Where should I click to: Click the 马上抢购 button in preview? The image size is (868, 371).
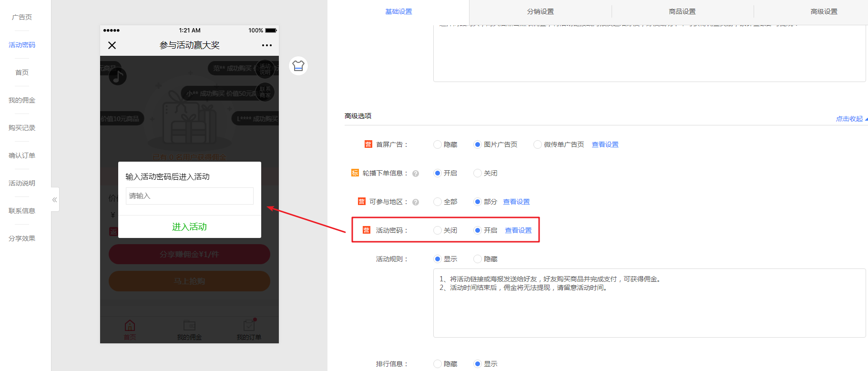tap(189, 281)
